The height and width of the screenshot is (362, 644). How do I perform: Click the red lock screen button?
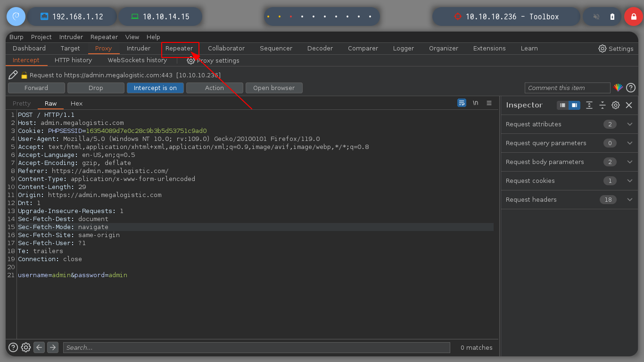click(634, 16)
